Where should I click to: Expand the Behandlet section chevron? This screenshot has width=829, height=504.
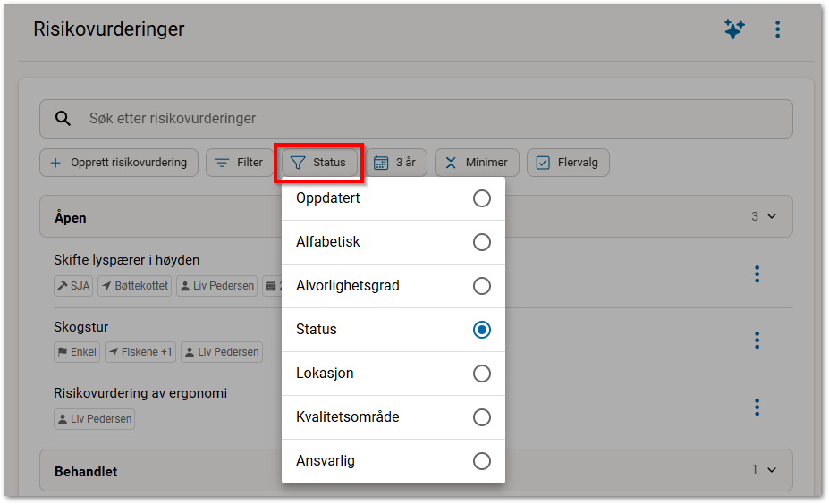[x=772, y=469]
